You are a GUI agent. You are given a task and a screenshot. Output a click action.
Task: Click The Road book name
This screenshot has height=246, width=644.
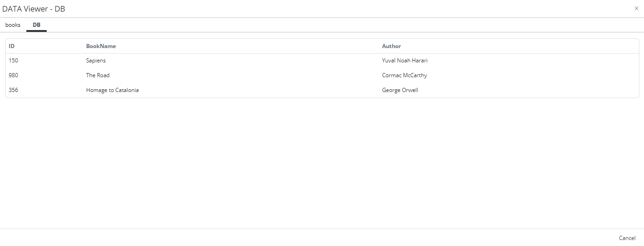pos(98,75)
